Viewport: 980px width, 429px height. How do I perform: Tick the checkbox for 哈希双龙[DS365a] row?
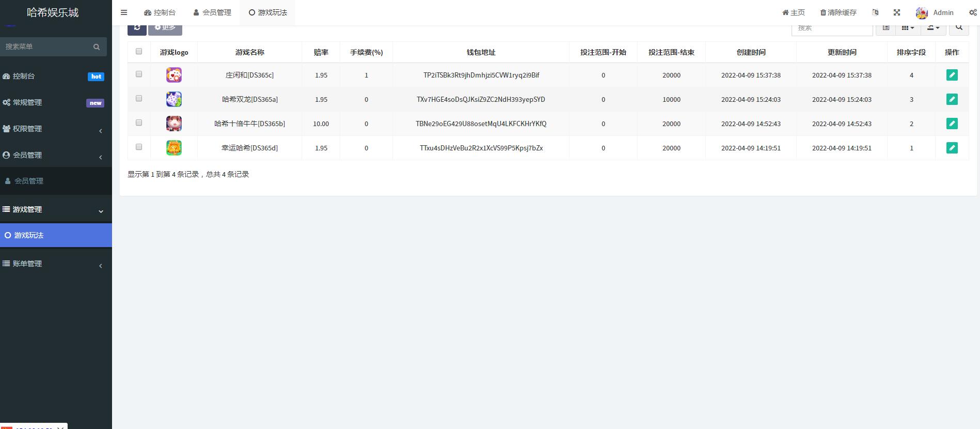pos(139,98)
